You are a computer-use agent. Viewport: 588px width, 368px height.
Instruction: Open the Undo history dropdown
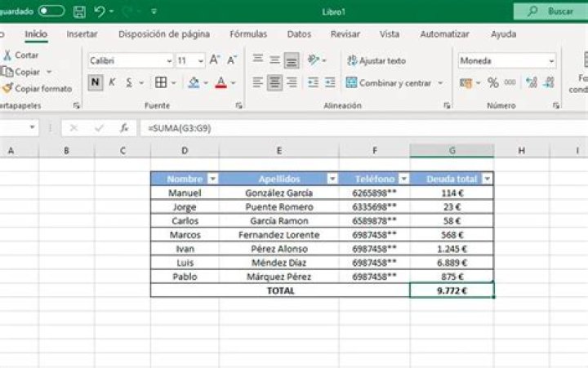coord(111,11)
